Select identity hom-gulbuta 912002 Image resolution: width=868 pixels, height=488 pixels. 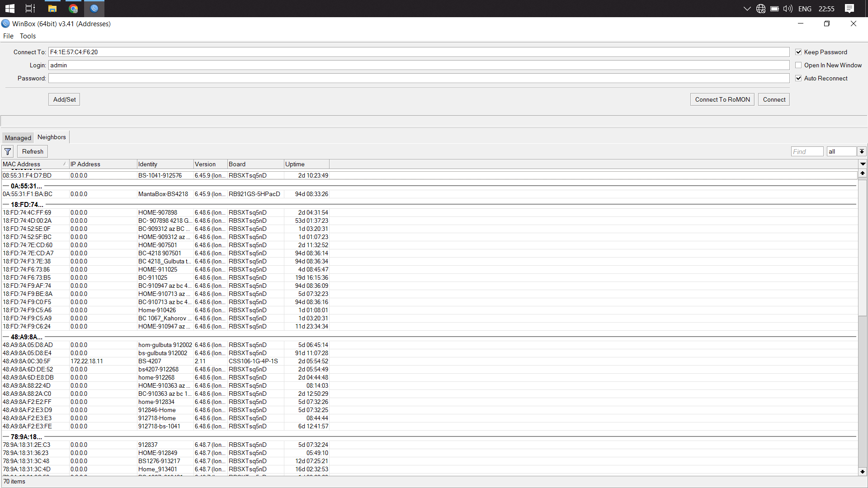coord(165,345)
